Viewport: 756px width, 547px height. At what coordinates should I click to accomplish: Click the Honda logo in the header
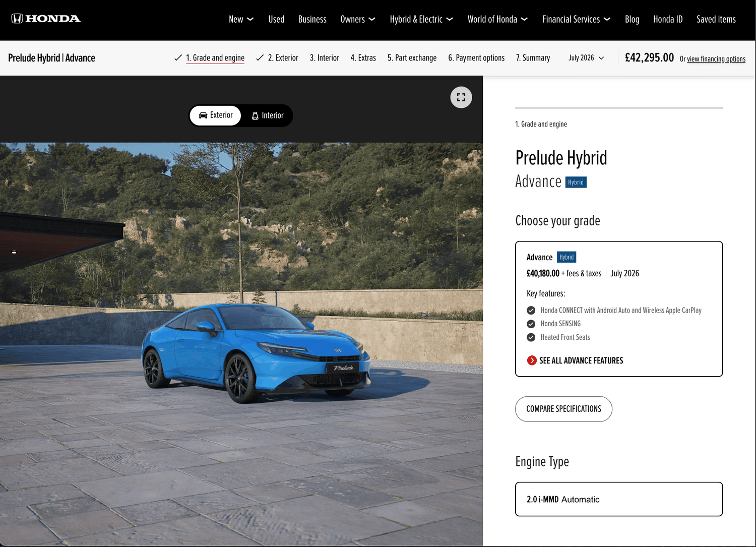(46, 19)
